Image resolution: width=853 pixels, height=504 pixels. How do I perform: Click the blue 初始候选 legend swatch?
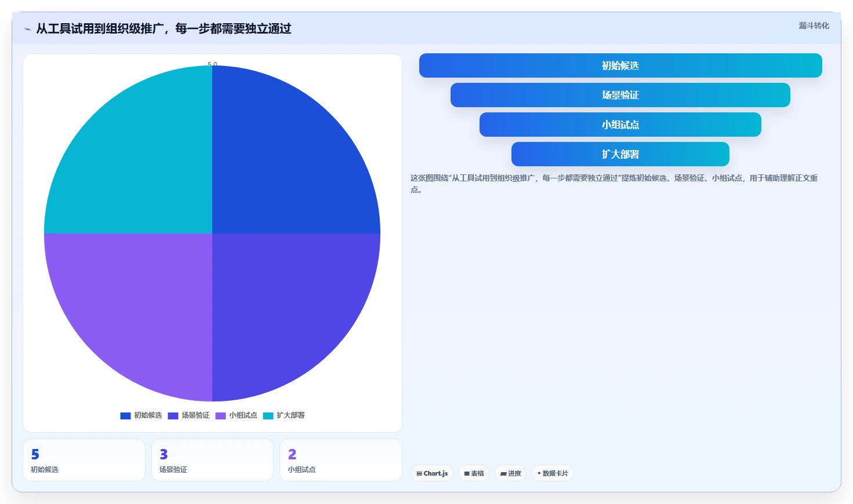[125, 416]
